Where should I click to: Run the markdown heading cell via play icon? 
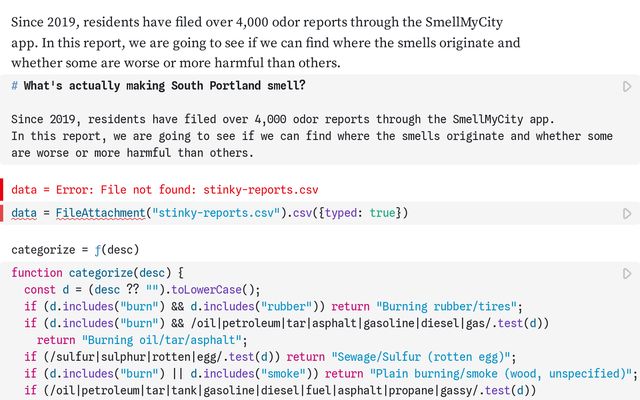coord(627,87)
